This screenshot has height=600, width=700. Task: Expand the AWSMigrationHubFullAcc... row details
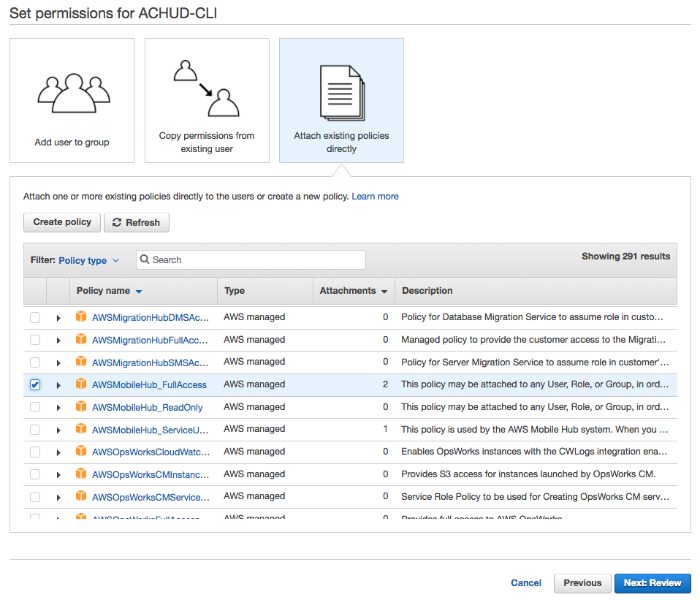[58, 341]
